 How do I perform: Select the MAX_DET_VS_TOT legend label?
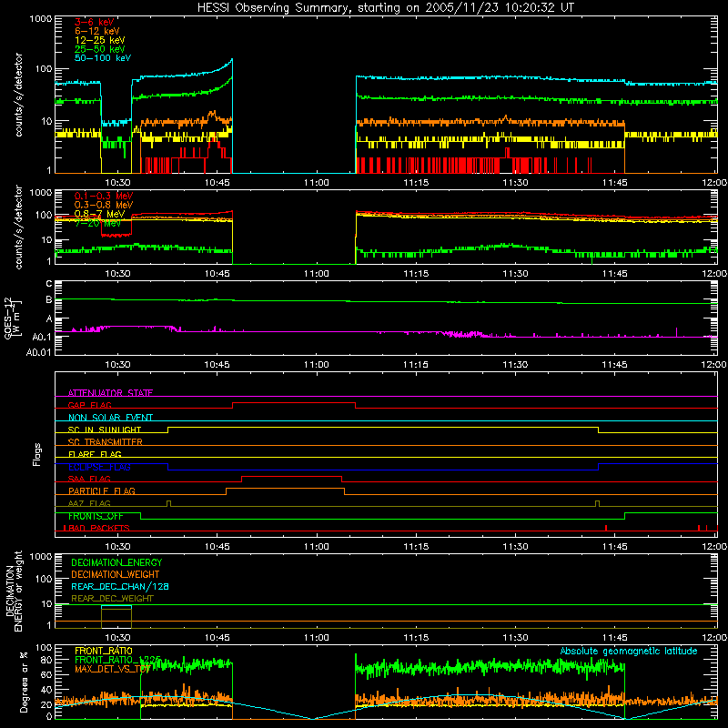point(113,669)
